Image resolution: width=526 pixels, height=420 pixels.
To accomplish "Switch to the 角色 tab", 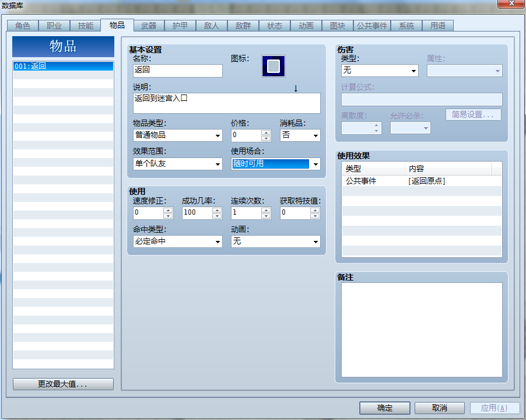I will (23, 26).
